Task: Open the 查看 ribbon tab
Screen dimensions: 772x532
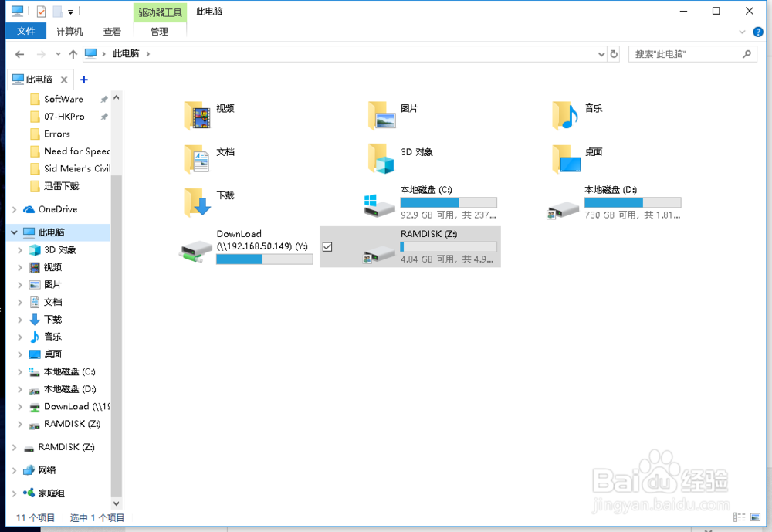Action: (x=112, y=32)
